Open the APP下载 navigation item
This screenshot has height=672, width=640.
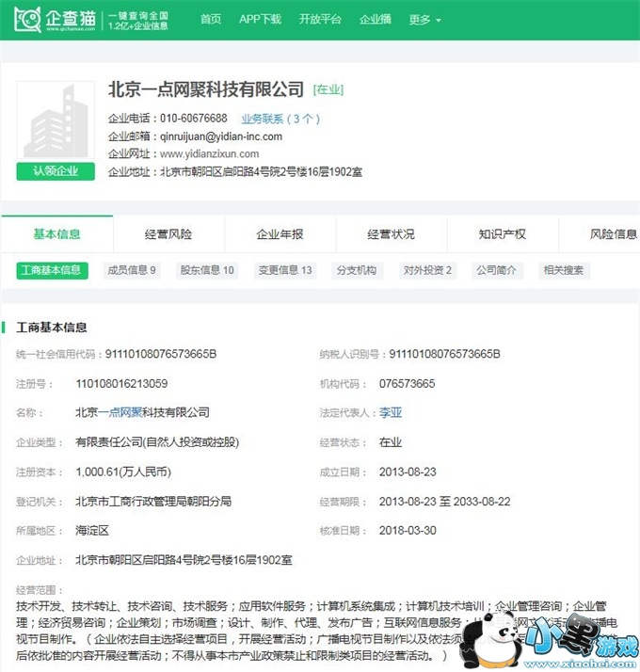pyautogui.click(x=260, y=19)
